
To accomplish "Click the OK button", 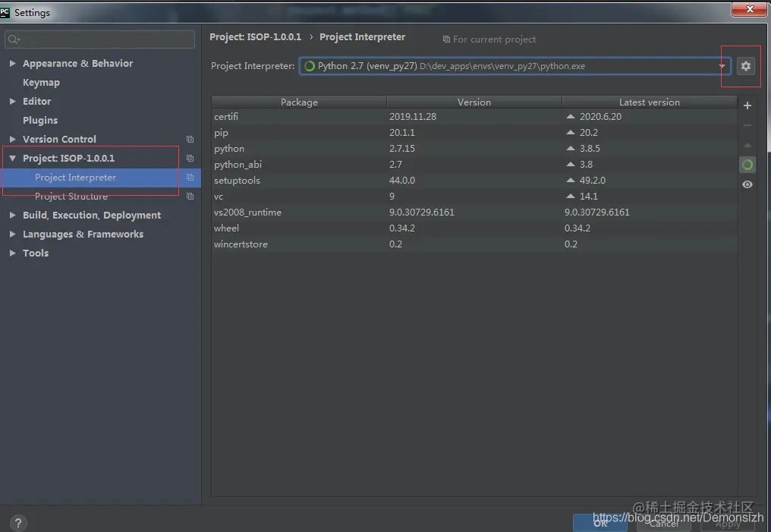I will (600, 522).
